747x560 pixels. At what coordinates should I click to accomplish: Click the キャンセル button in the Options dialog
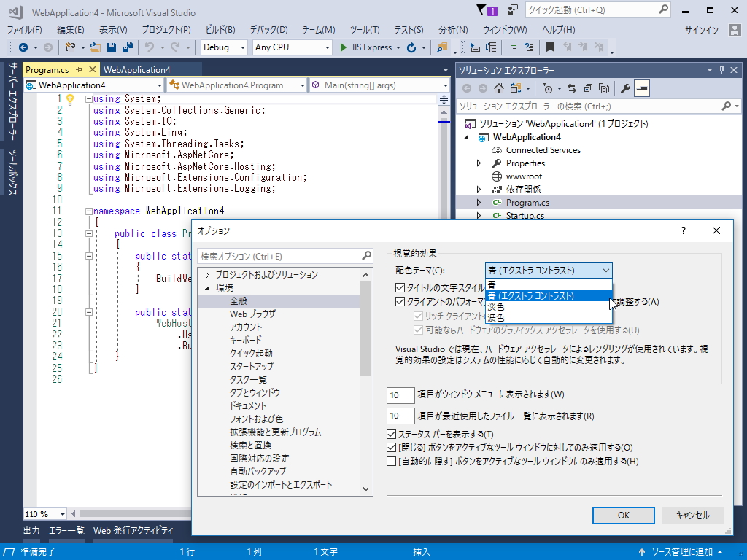692,515
